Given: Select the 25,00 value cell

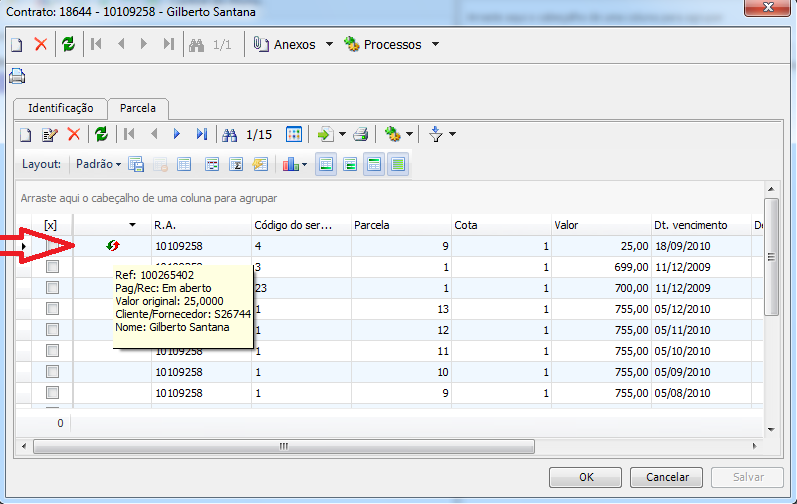Looking at the screenshot, I should tap(601, 246).
